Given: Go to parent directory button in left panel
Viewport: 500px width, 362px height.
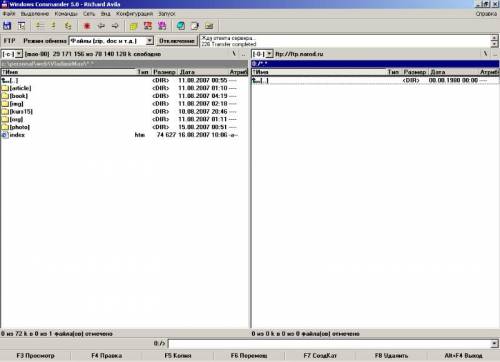Looking at the screenshot, I should coord(244,54).
